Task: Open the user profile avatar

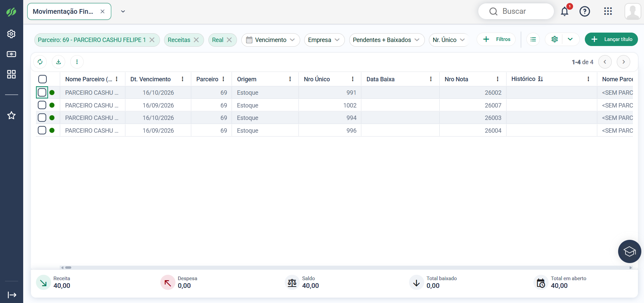Action: 633,11
